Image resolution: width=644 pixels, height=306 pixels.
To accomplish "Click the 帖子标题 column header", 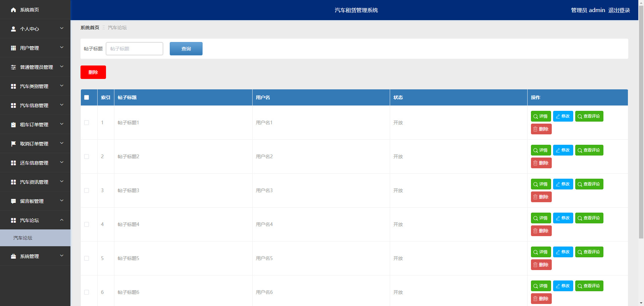I will click(x=183, y=97).
